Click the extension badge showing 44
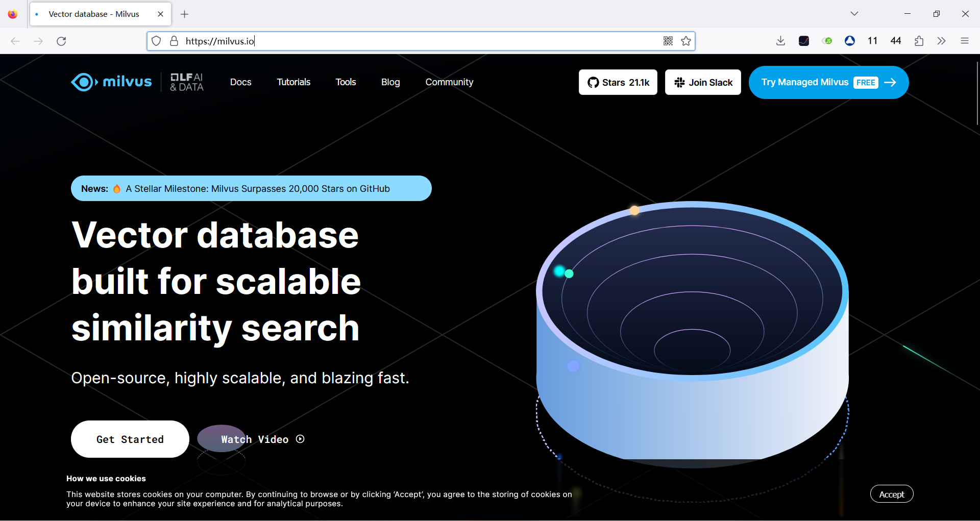980x521 pixels. point(896,41)
